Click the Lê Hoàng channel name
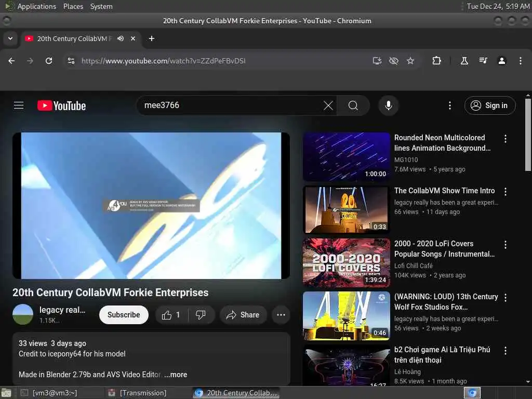The image size is (532, 399). (x=407, y=372)
